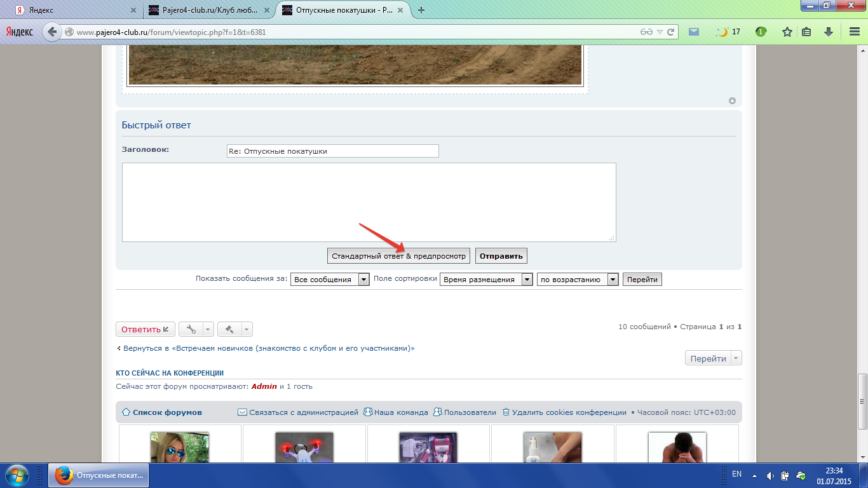Image resolution: width=868 pixels, height=488 pixels.
Task: Expand the bottom-right 'Перейти' jump dropdown arrow
Action: click(736, 358)
